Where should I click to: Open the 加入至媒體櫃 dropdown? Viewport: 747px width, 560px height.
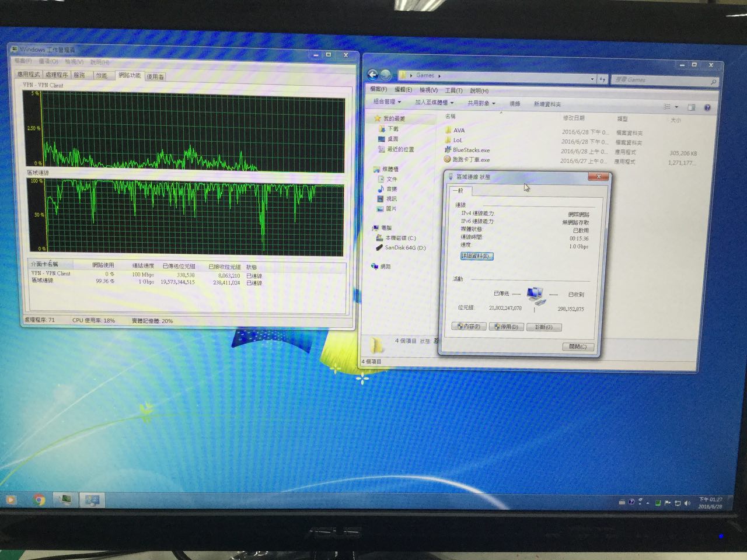[434, 103]
